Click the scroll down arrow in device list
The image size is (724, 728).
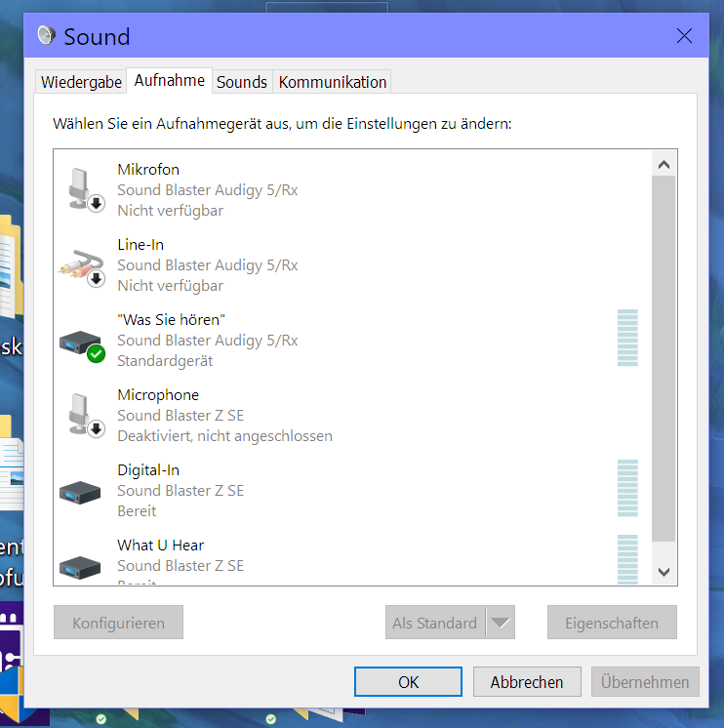click(664, 572)
